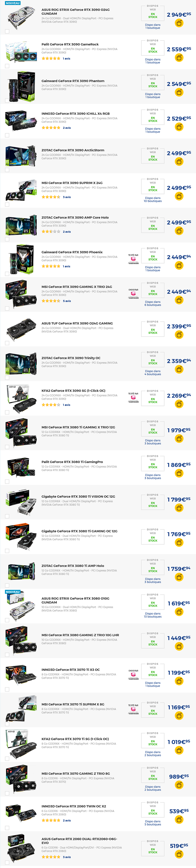Image resolution: width=196 pixels, height=868 pixels.
Task: Open Palit GeForce RTX 3080 Ti GamingPro title
Action: [72, 462]
